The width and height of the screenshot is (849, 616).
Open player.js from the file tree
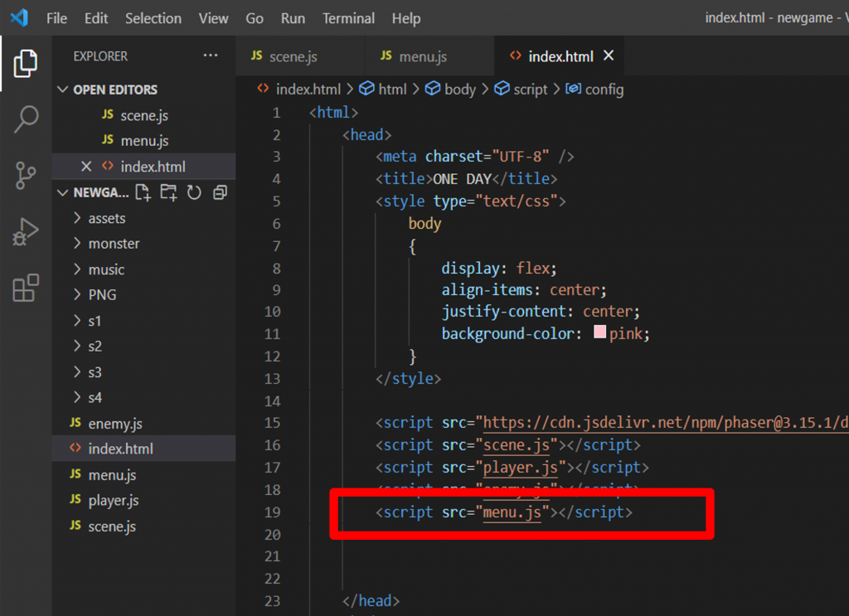point(144,500)
